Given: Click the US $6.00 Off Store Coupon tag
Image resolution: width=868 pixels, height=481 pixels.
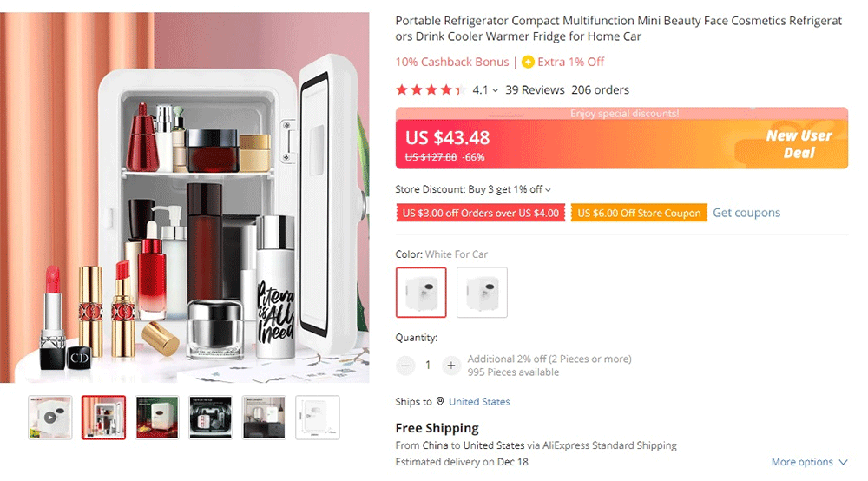Looking at the screenshot, I should pos(640,213).
